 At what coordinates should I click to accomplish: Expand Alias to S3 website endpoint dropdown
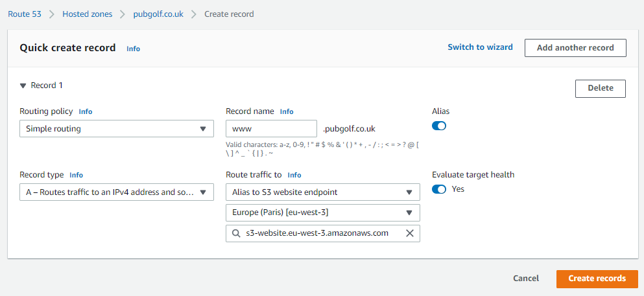pyautogui.click(x=323, y=192)
